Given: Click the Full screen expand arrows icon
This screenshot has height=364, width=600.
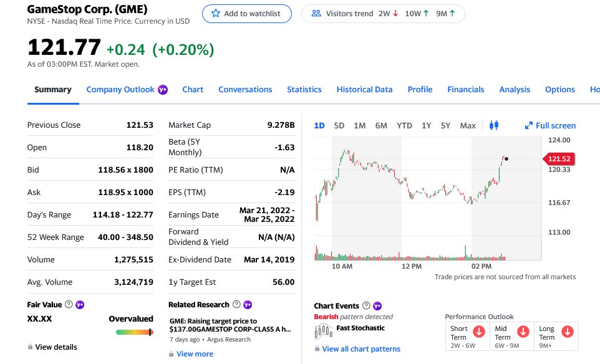Looking at the screenshot, I should (529, 125).
